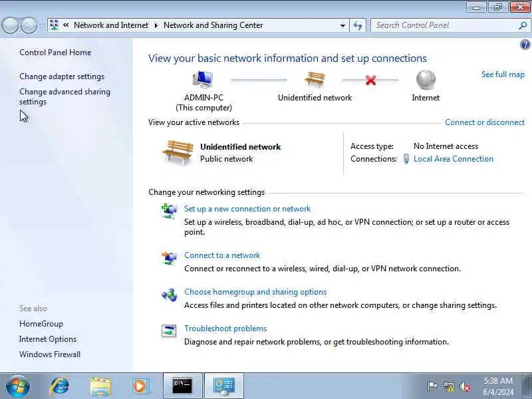Screen dimensions: 532x399
Task: Open the help question mark icon
Action: click(525, 45)
